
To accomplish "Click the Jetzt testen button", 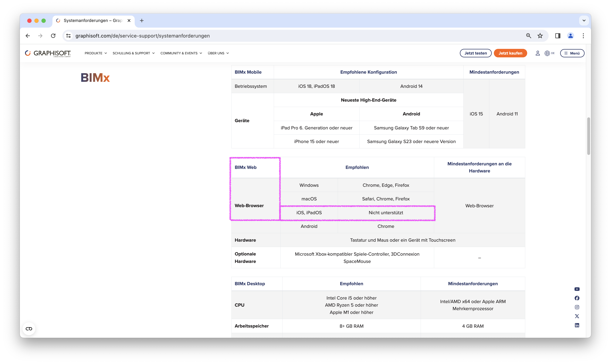I will tap(475, 53).
